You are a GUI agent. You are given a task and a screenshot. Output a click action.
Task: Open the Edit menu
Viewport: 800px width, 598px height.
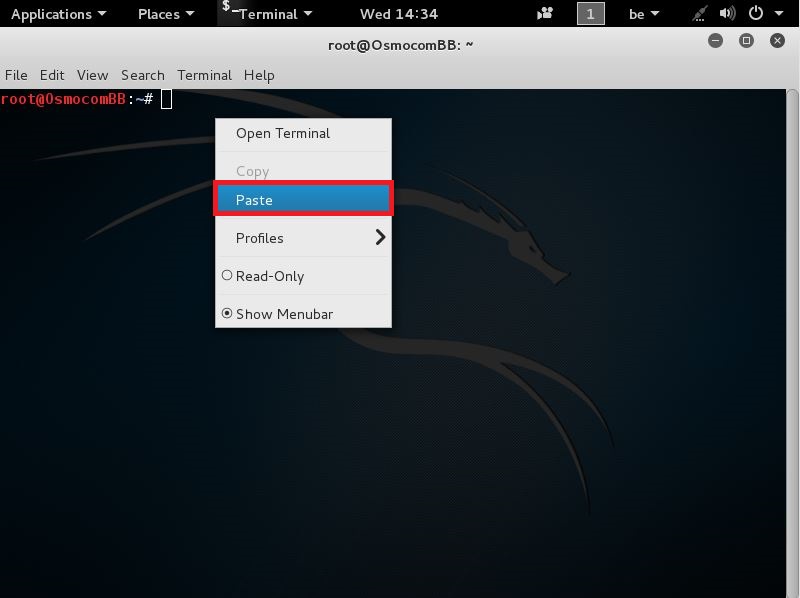[x=52, y=76]
